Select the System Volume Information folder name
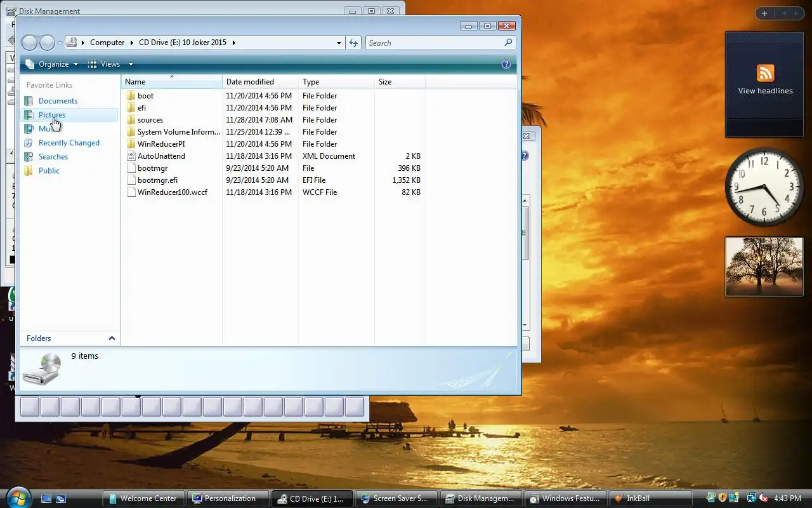Screen dimensions: 812x508 click(x=179, y=132)
